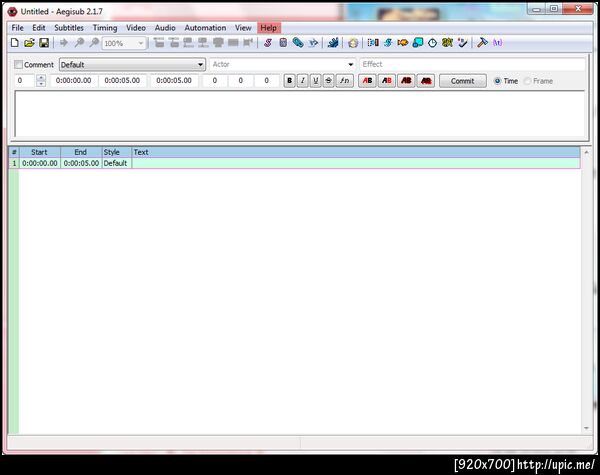
Task: Open the File menu
Action: [17, 28]
